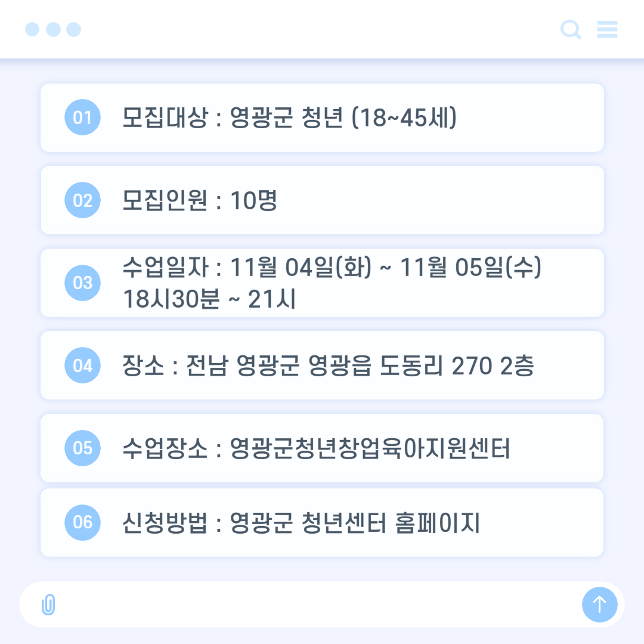Select the 장소 전남 영광군 address card
This screenshot has height=644, width=644.
pos(322,365)
